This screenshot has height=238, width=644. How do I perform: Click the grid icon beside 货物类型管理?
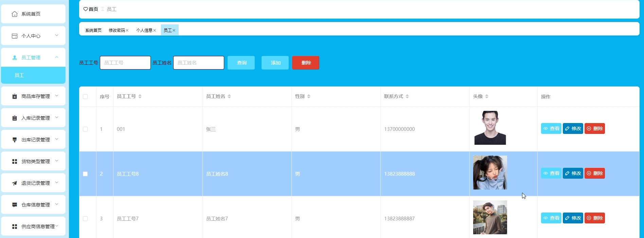(15, 161)
